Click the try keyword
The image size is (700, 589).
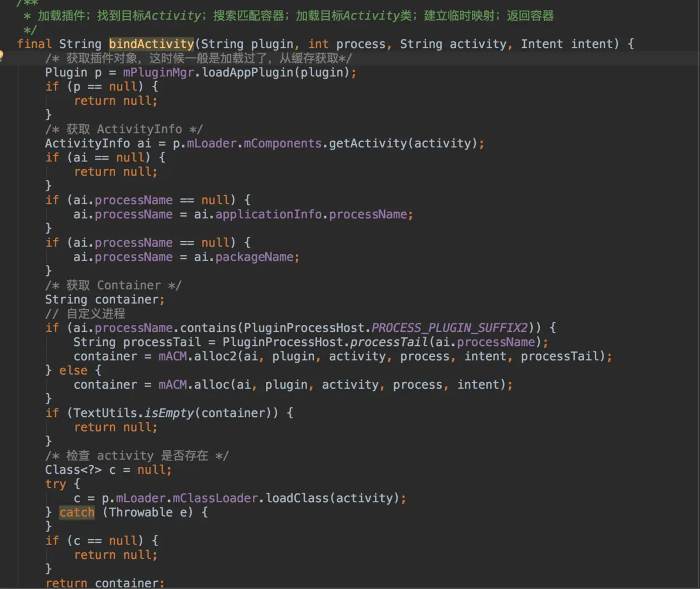point(55,484)
